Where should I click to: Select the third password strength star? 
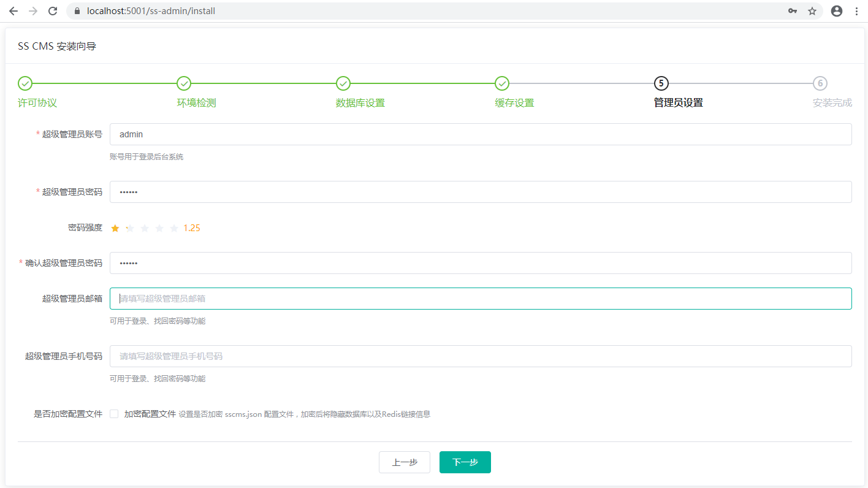click(145, 228)
